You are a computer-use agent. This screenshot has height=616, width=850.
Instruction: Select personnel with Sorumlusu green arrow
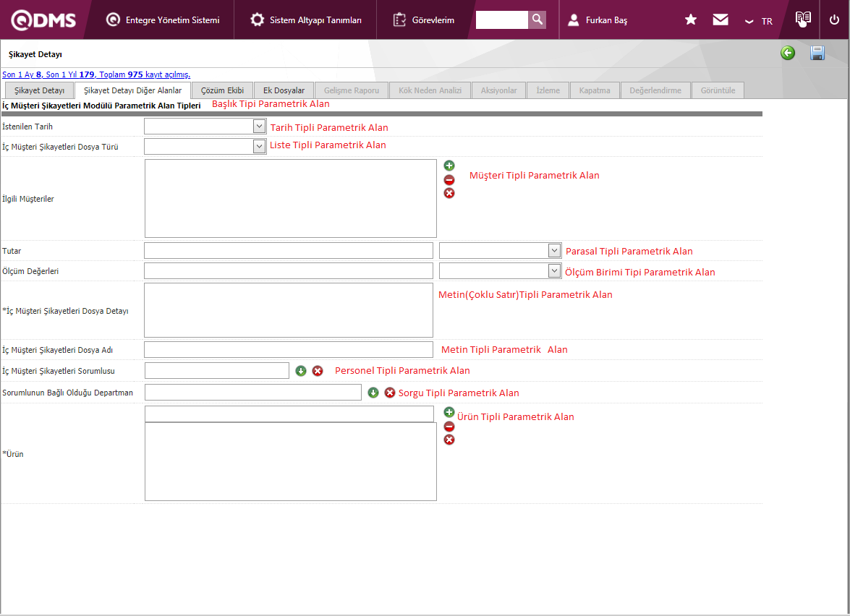click(x=301, y=371)
